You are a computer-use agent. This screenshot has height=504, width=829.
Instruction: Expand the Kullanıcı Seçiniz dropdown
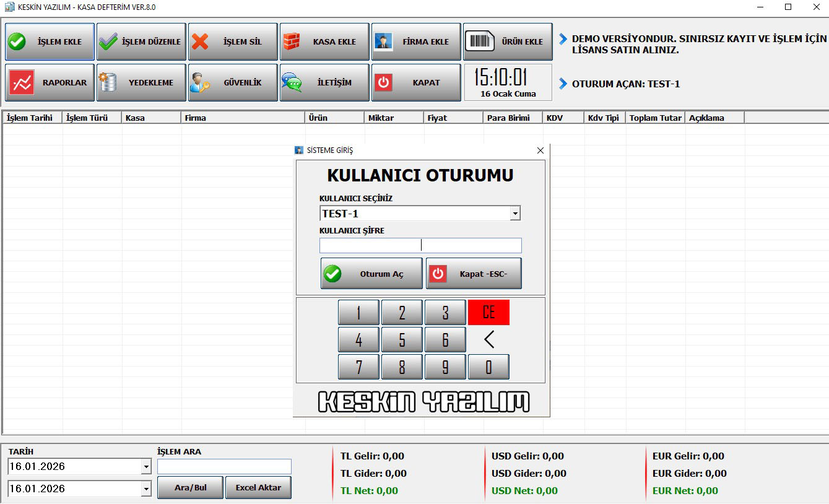[x=514, y=214]
